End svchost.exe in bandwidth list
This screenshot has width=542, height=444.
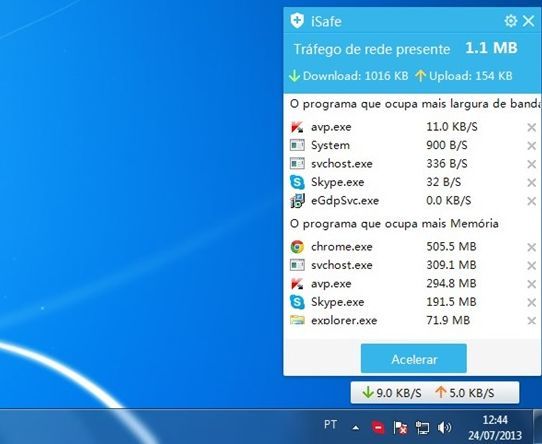(531, 164)
